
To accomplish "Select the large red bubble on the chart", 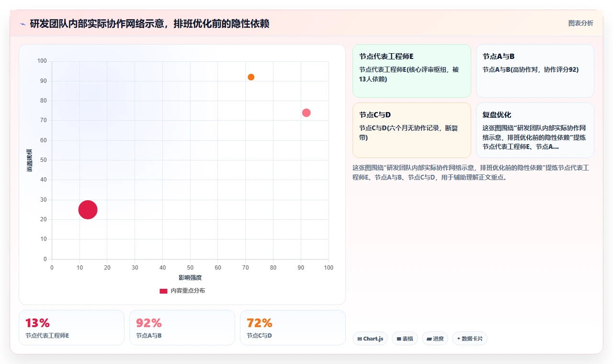I will 88,210.
